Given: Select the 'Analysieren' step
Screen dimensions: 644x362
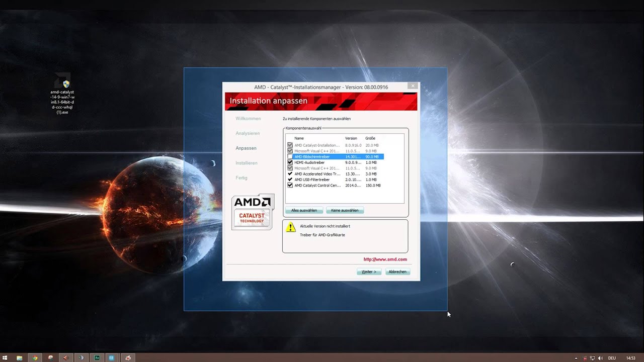Looking at the screenshot, I should [248, 133].
